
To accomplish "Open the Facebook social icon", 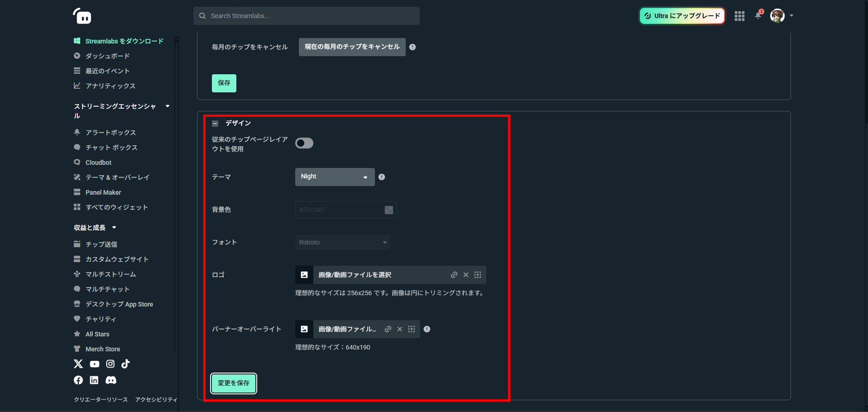I will 78,380.
